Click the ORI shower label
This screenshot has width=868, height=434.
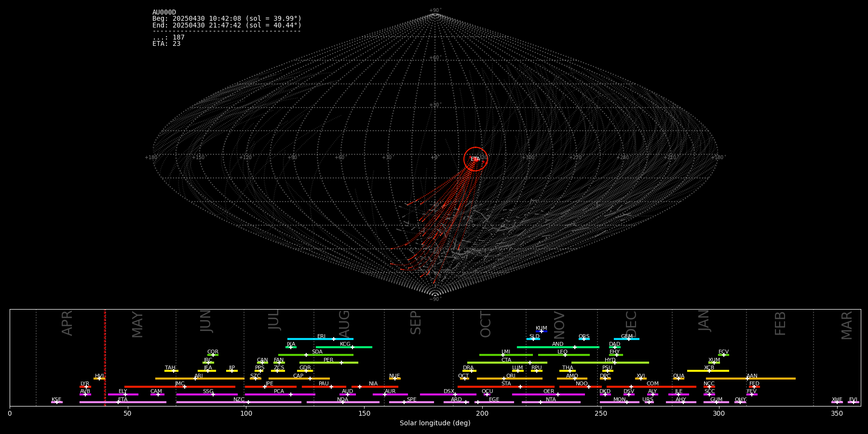coord(511,376)
